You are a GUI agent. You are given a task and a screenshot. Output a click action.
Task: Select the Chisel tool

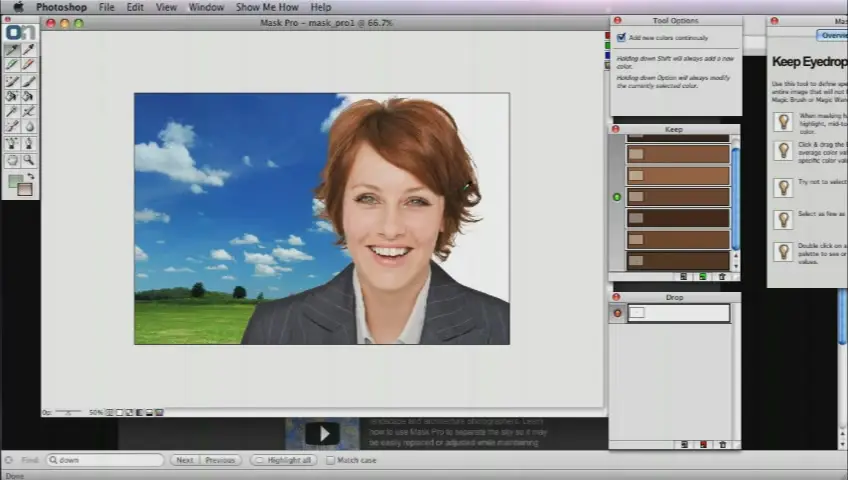[12, 126]
